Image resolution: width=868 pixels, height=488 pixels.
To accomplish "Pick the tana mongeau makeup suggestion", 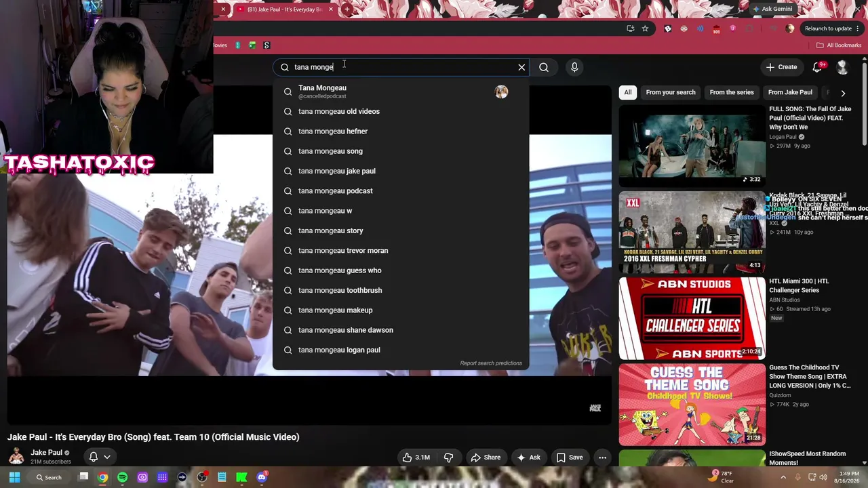I will [401, 310].
